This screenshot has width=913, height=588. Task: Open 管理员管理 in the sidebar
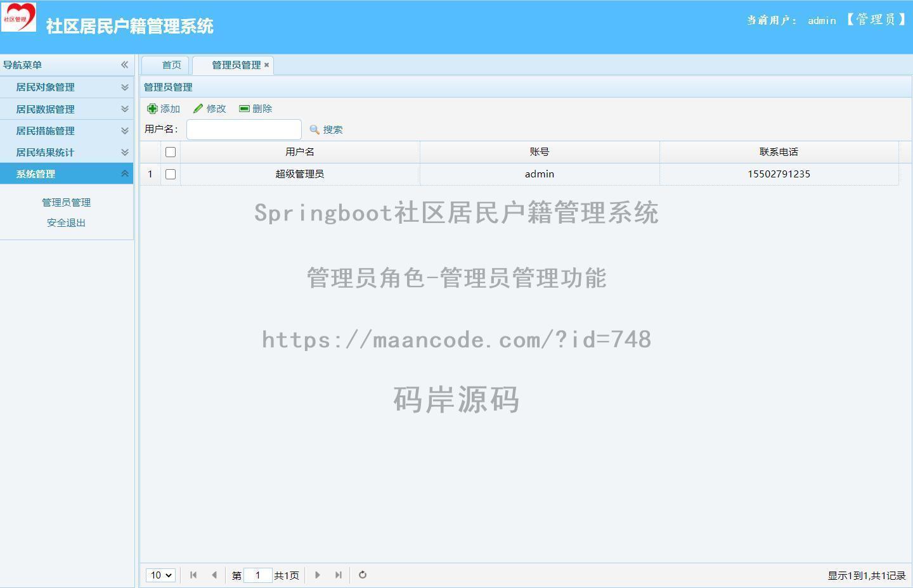click(x=67, y=203)
